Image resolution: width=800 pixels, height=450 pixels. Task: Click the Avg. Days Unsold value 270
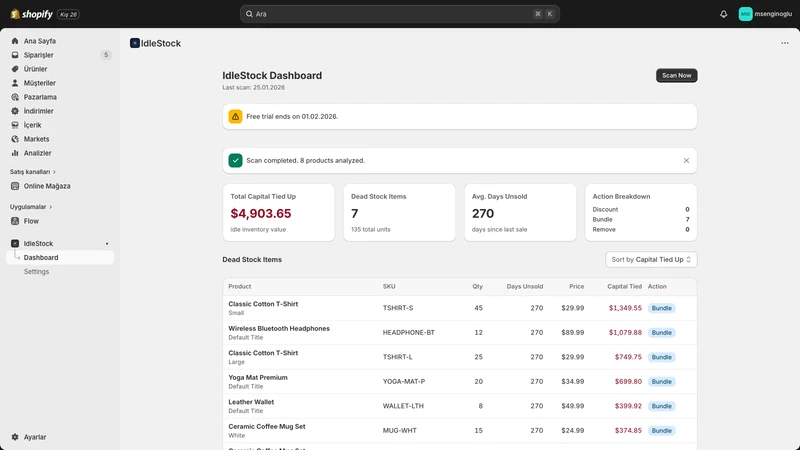[x=483, y=214]
